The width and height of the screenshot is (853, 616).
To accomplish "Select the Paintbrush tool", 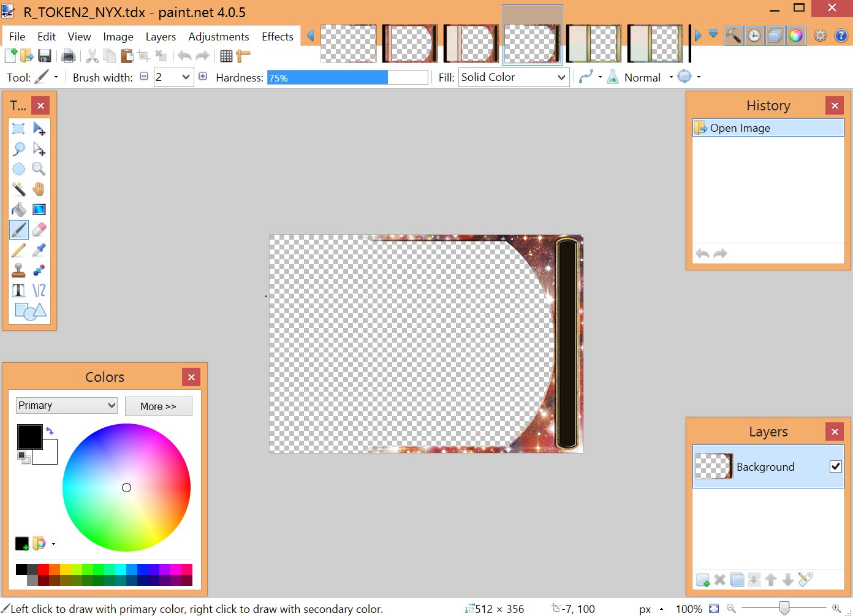I will click(x=19, y=230).
